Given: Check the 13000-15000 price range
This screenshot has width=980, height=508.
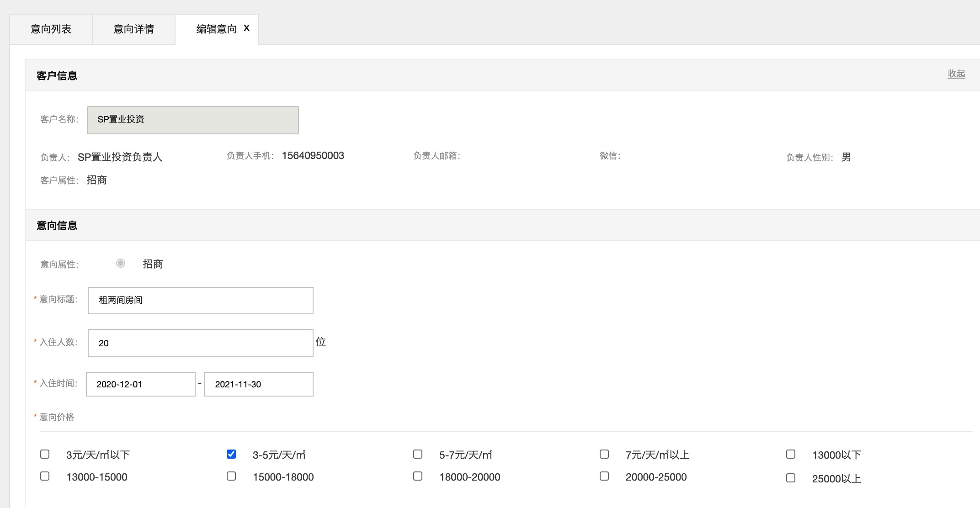Looking at the screenshot, I should coord(45,476).
